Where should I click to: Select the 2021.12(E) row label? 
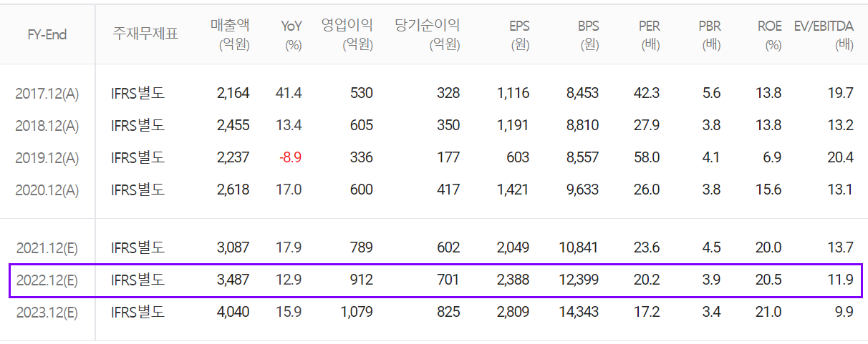(47, 248)
